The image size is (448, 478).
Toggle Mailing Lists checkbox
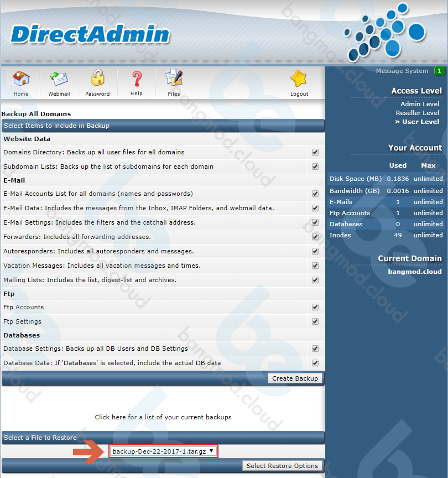[x=315, y=280]
